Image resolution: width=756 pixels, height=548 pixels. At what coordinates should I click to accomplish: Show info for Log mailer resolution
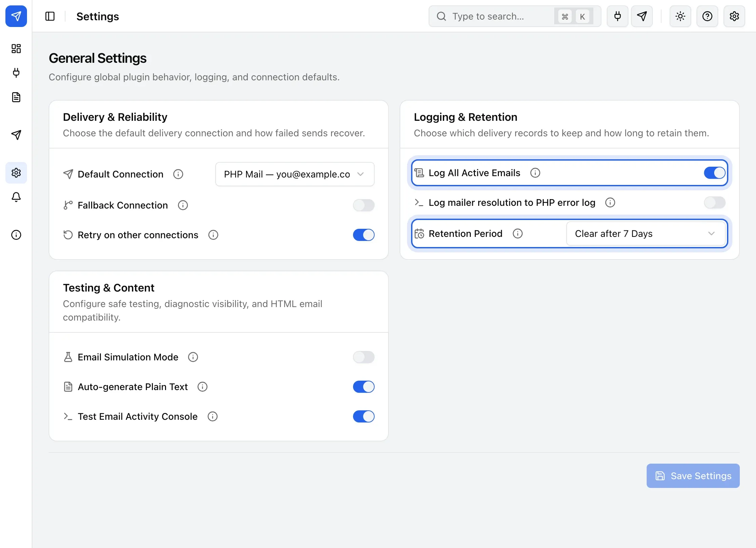coord(610,202)
